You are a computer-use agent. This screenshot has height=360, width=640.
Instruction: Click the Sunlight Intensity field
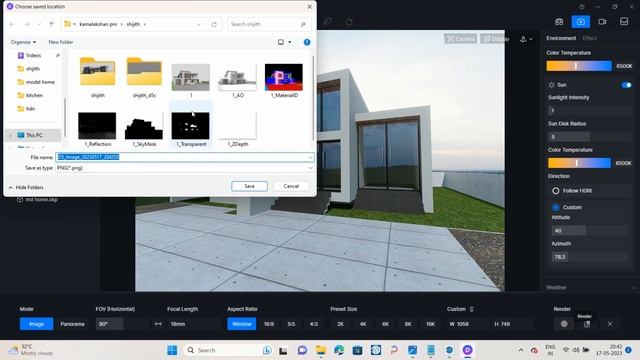[589, 110]
